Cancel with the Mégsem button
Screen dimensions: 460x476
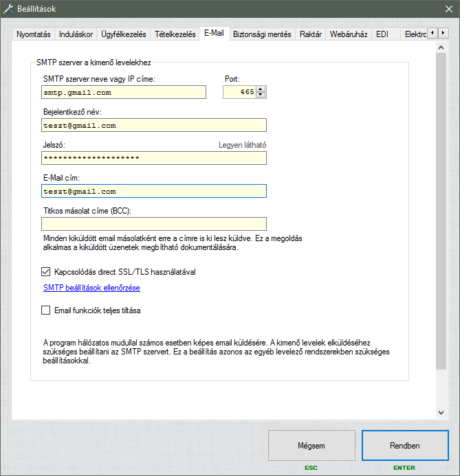click(x=311, y=445)
